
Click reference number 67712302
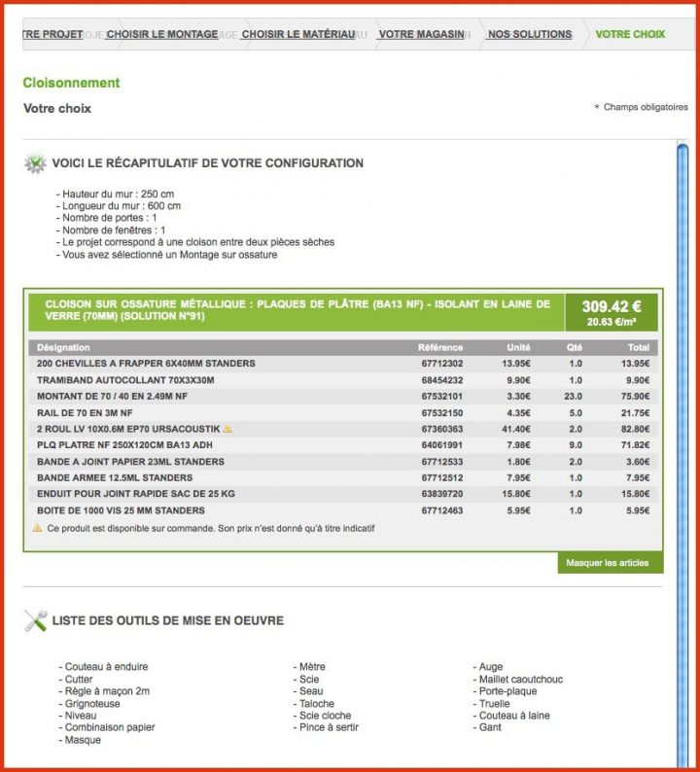click(x=442, y=364)
